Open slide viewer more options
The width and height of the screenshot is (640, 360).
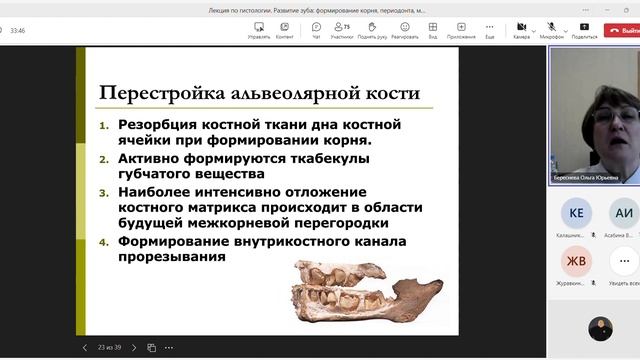tap(169, 348)
